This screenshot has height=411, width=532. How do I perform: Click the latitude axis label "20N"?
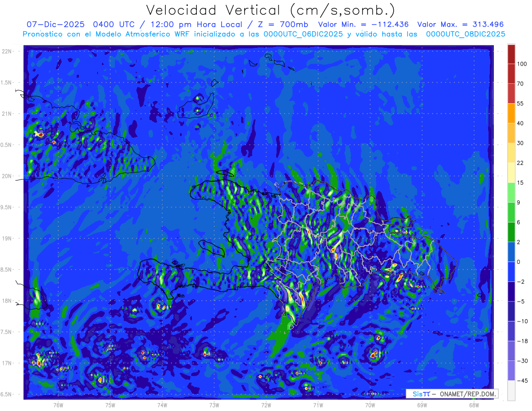tap(6, 176)
